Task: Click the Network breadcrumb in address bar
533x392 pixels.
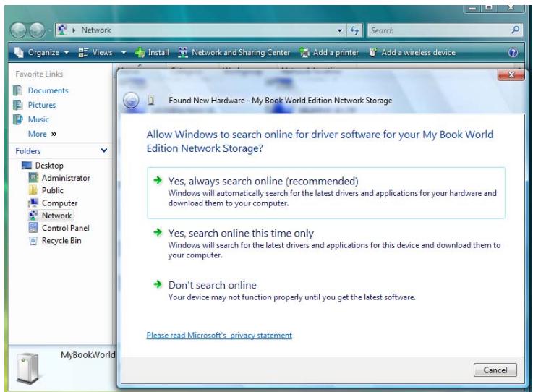Action: (x=96, y=30)
